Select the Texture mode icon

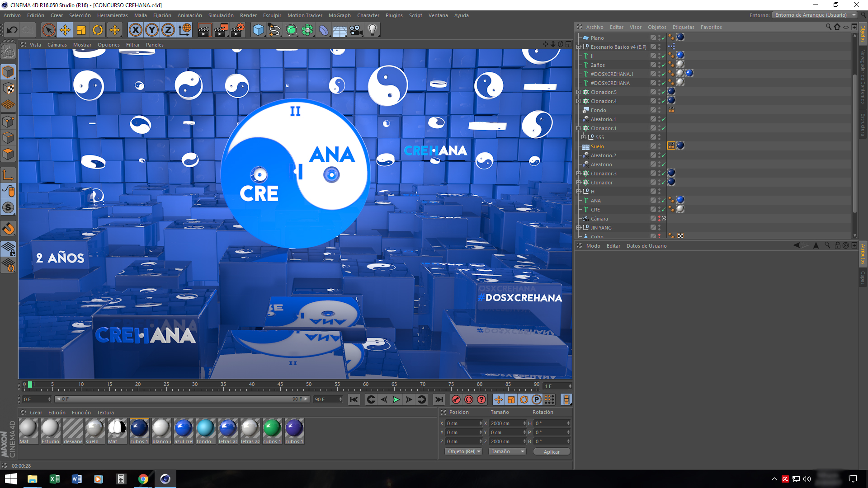click(8, 88)
